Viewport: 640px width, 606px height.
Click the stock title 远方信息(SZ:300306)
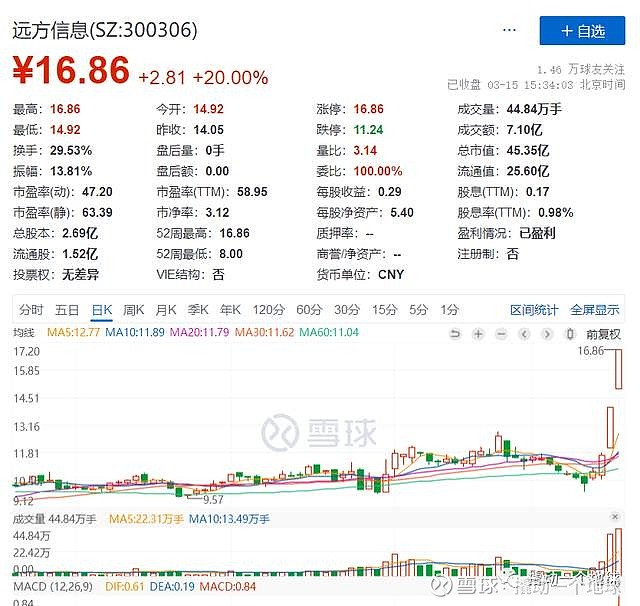point(105,30)
